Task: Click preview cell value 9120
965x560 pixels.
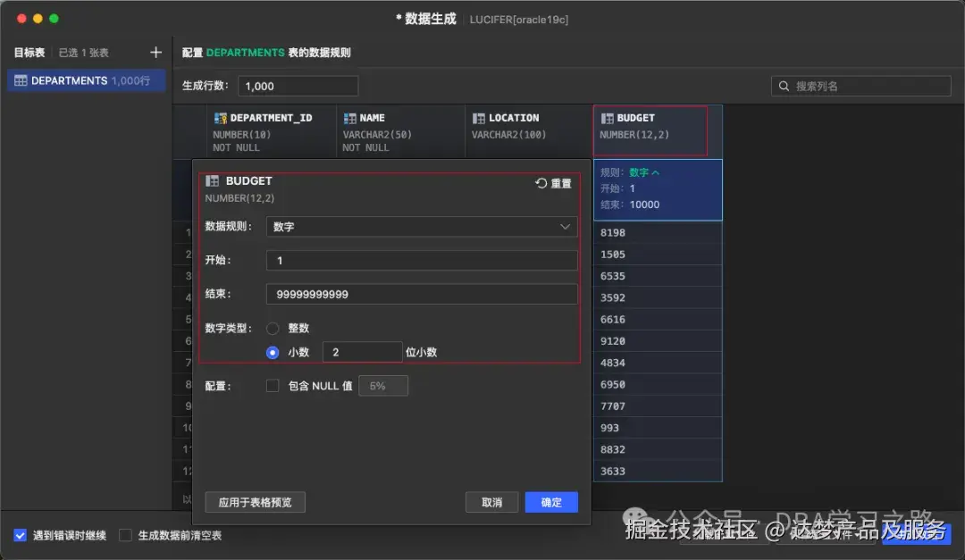Action: (658, 341)
